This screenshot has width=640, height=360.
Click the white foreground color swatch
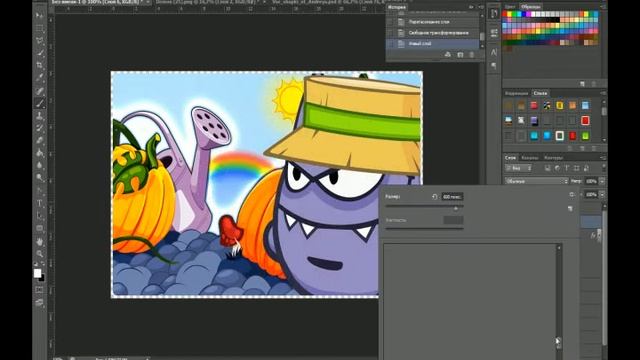point(37,273)
